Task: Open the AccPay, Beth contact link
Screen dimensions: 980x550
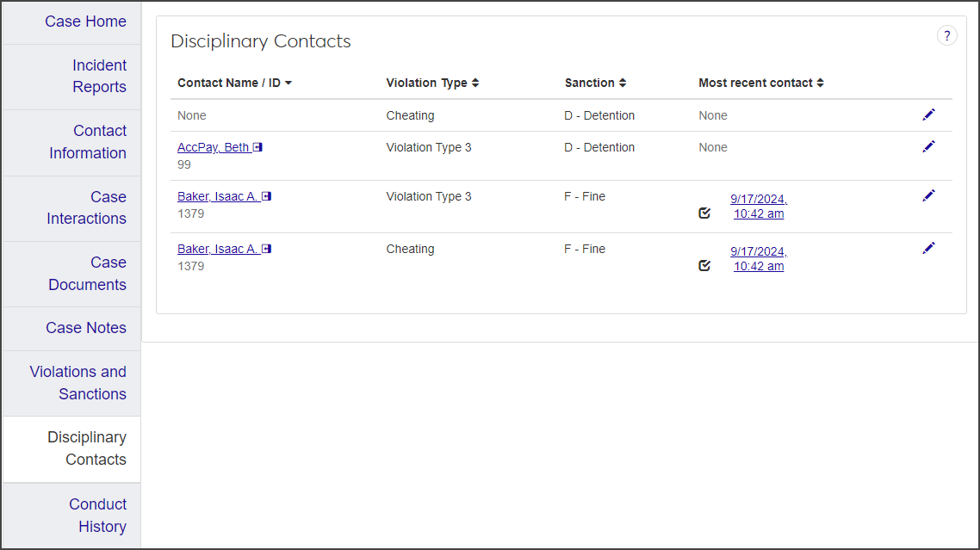Action: pos(213,147)
